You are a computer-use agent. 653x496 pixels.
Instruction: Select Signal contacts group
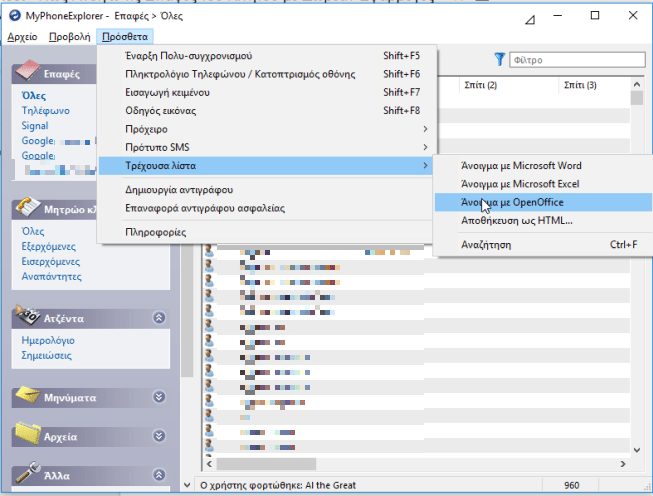[35, 126]
